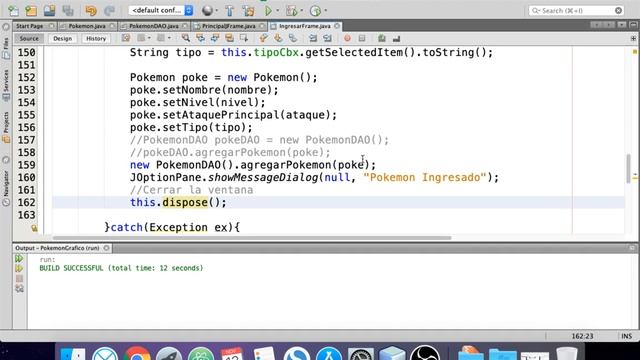Click the word dispose on line 162

tap(185, 202)
